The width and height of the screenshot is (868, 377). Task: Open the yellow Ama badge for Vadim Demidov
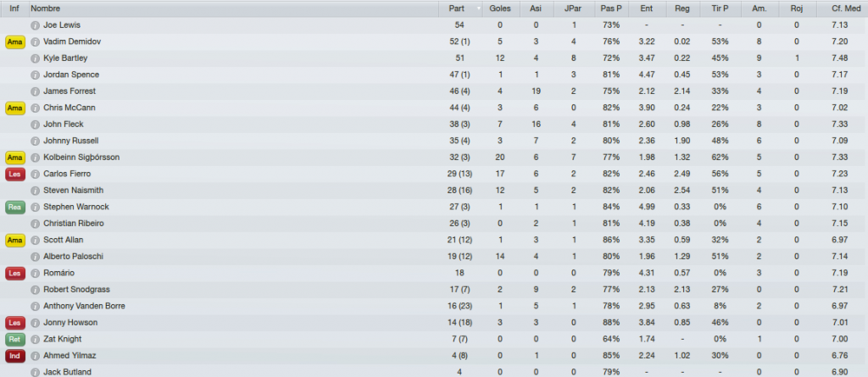[15, 42]
